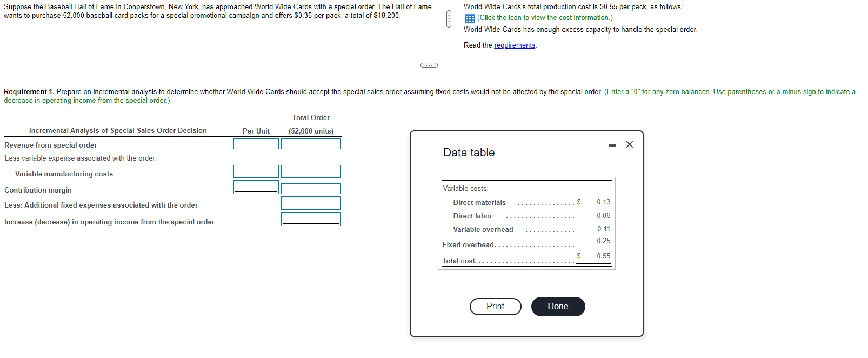Screen dimensions: 868x358
Task: Click 'Requirement 1.' bold text
Action: (x=29, y=92)
